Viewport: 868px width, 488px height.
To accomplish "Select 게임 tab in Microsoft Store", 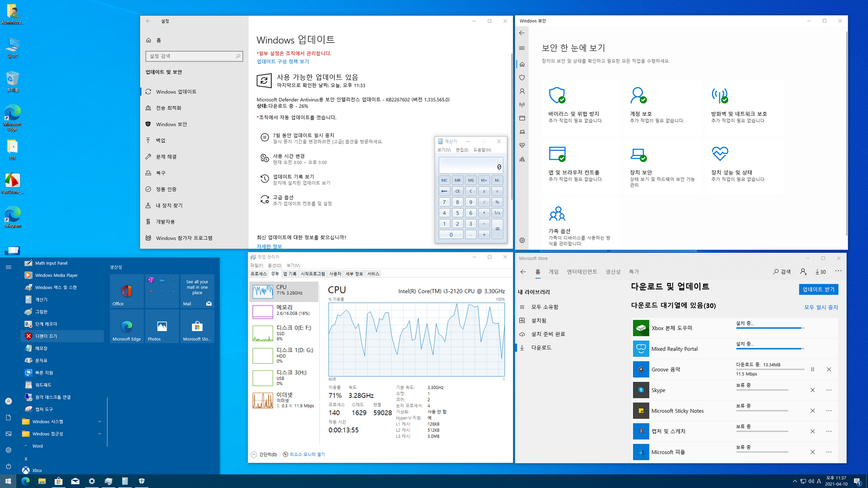I will tap(554, 272).
